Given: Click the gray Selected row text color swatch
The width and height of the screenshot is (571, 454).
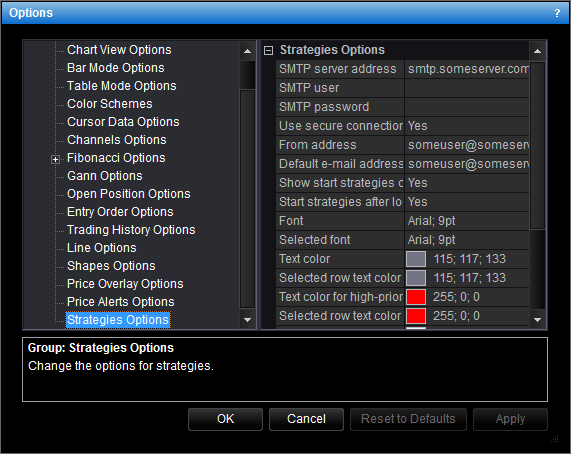Looking at the screenshot, I should pyautogui.click(x=416, y=278).
